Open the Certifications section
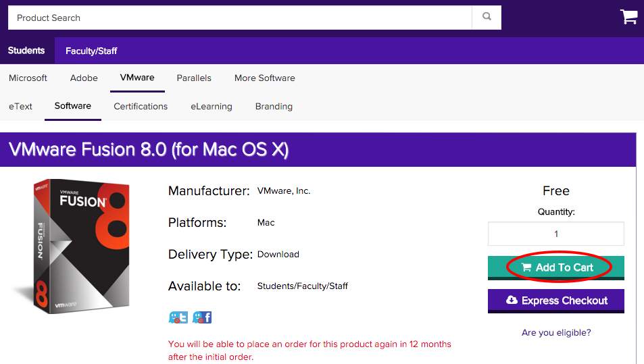644x364 pixels. [x=141, y=106]
